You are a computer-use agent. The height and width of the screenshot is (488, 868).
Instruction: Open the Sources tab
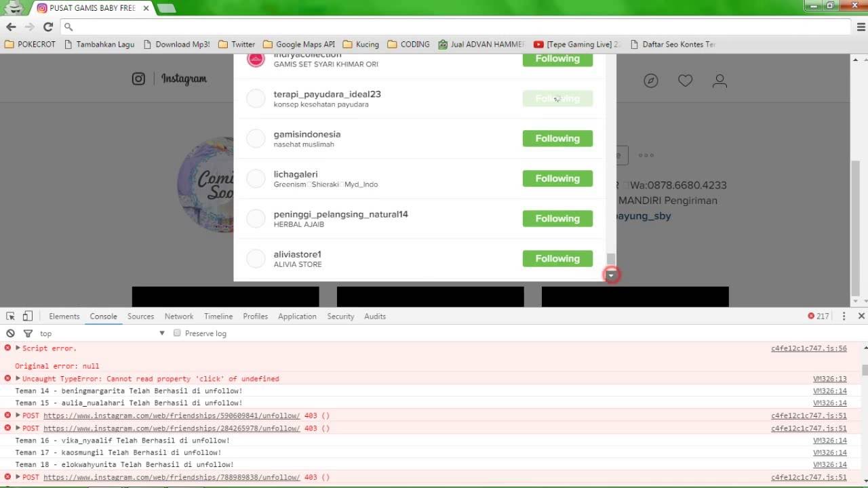pyautogui.click(x=140, y=316)
